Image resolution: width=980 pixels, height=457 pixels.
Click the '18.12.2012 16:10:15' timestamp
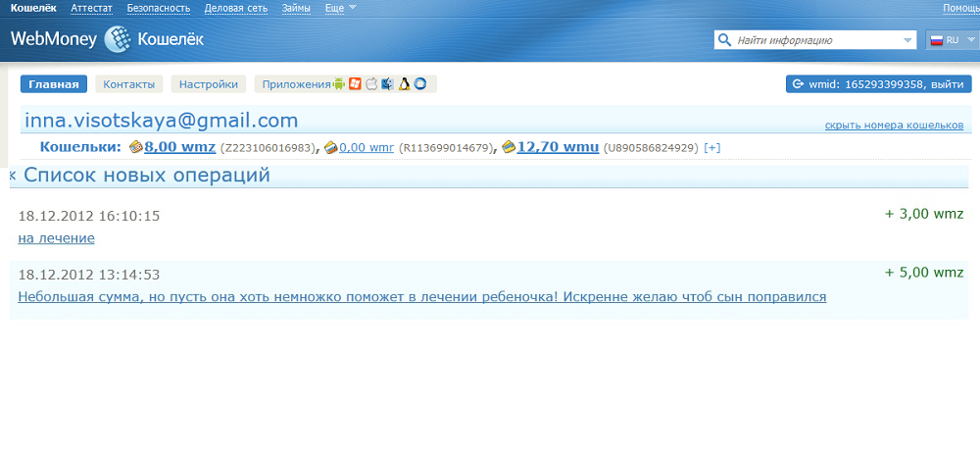pos(89,217)
